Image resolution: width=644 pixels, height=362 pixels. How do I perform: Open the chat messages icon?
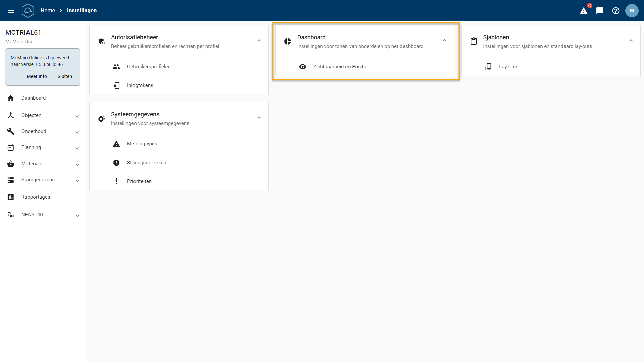[x=600, y=11]
